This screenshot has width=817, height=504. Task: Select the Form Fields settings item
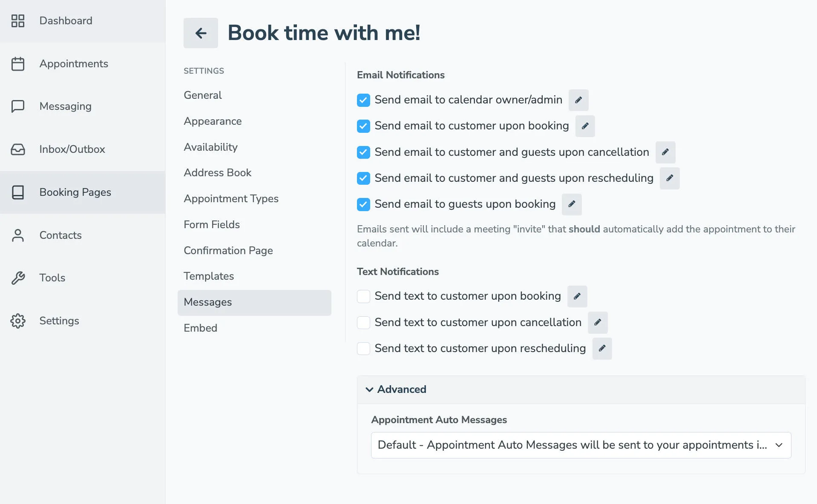click(212, 224)
